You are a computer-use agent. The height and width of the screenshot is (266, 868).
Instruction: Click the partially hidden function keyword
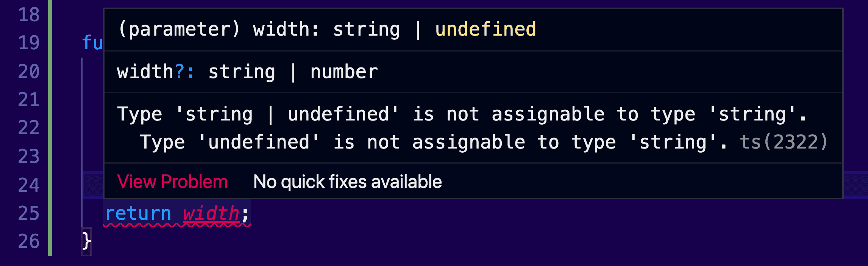pos(92,43)
